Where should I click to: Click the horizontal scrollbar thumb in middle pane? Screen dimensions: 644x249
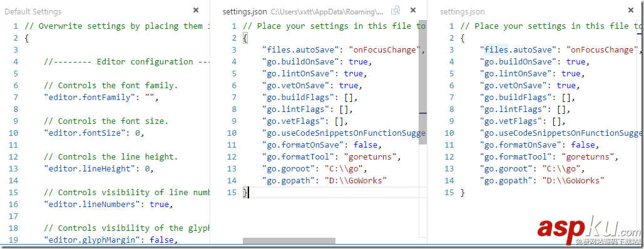[289, 241]
